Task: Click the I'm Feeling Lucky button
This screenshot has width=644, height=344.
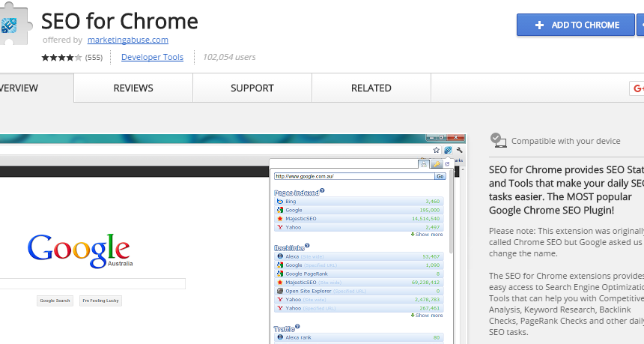Action: point(100,301)
